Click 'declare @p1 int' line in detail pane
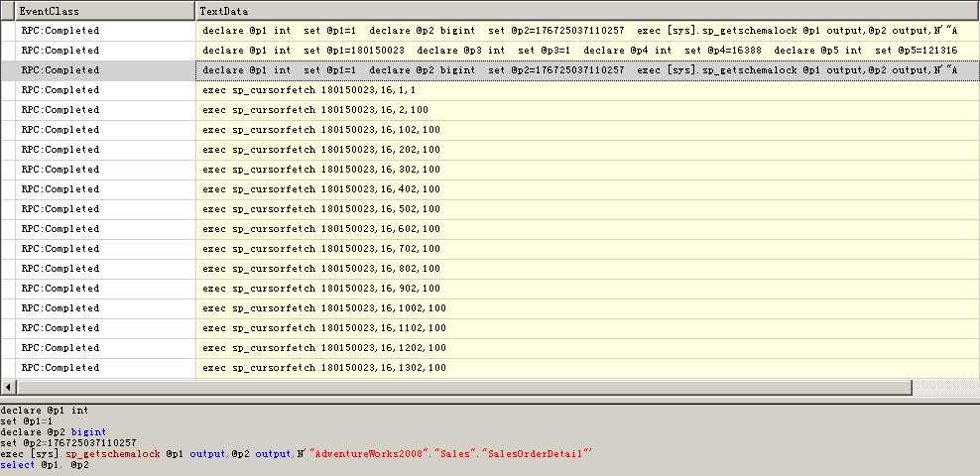The width and height of the screenshot is (980, 476). (x=45, y=411)
